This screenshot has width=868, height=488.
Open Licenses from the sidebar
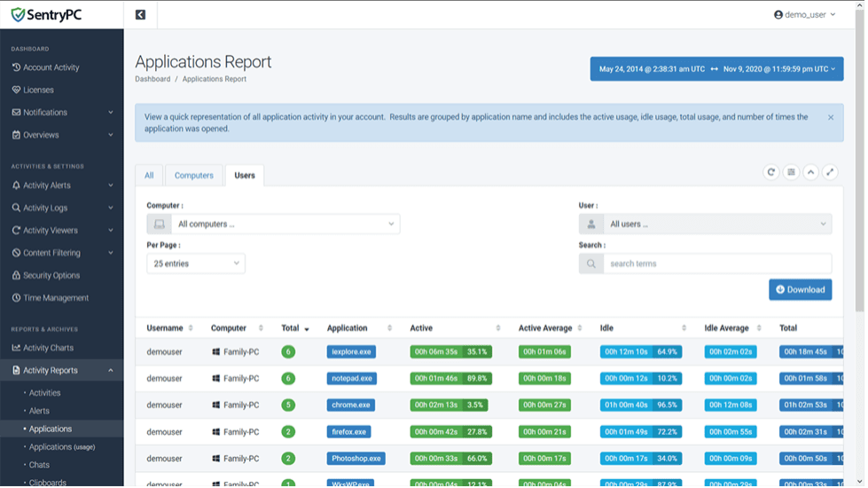(38, 90)
